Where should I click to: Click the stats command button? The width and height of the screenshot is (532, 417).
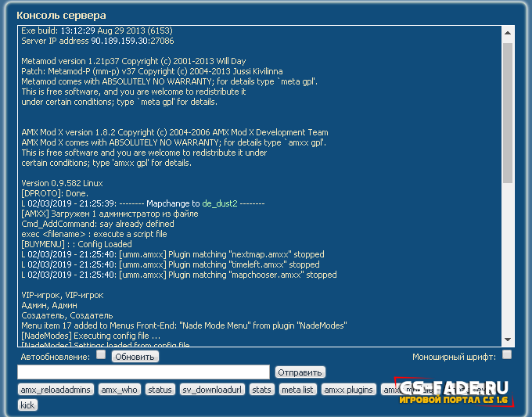261,390
